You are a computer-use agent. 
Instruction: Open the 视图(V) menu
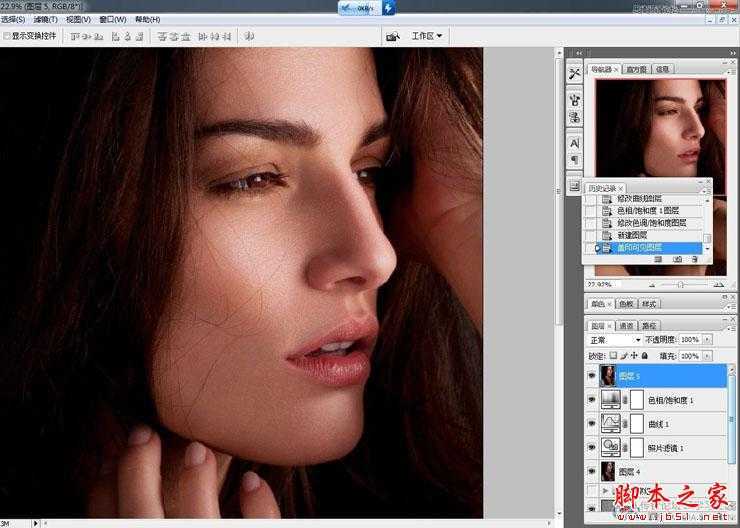click(x=78, y=19)
